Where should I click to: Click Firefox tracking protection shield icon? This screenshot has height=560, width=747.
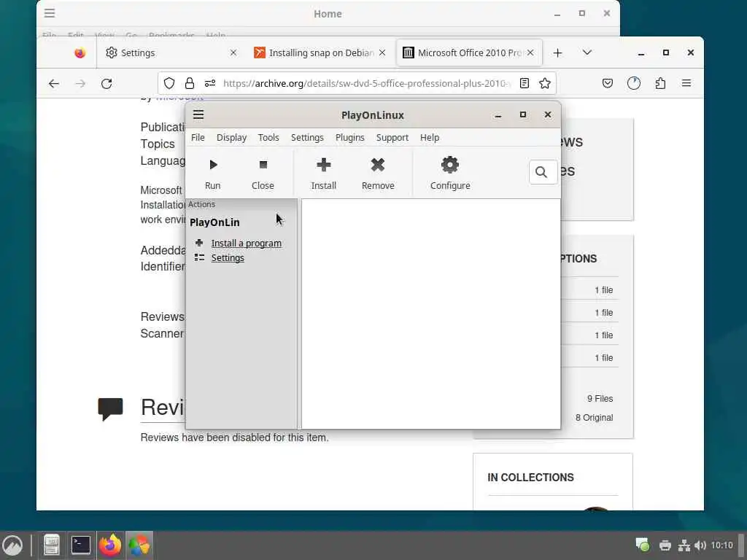pos(169,83)
